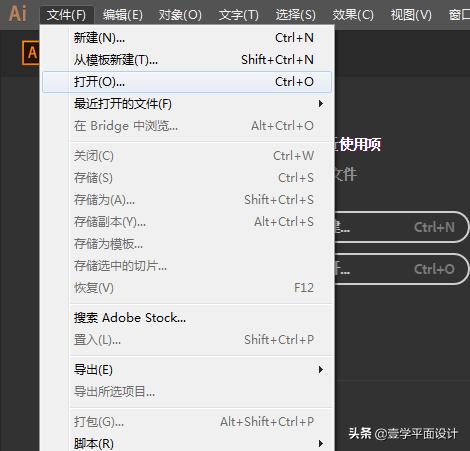This screenshot has width=470, height=451.
Task: Click 置入(L)... menu entry
Action: coord(187,340)
